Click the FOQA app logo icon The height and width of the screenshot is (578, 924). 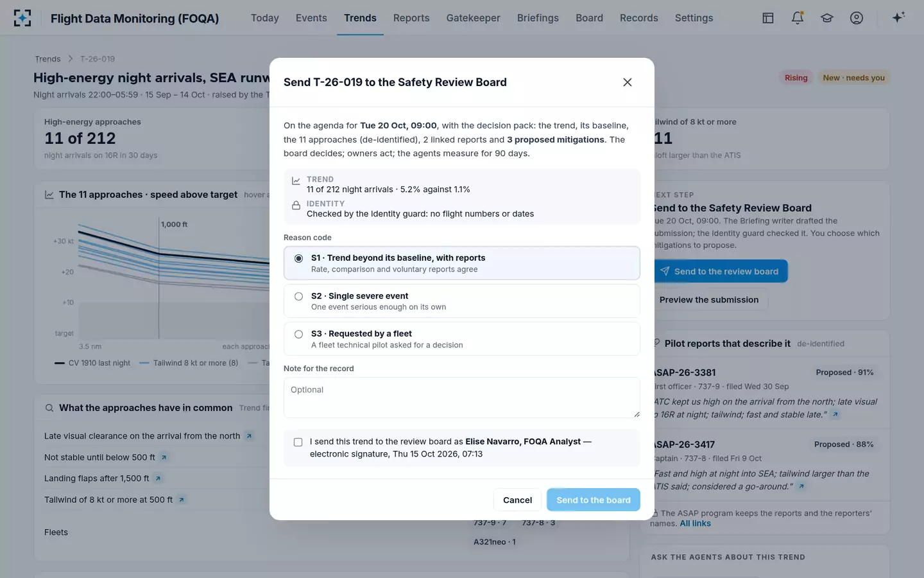click(x=22, y=18)
